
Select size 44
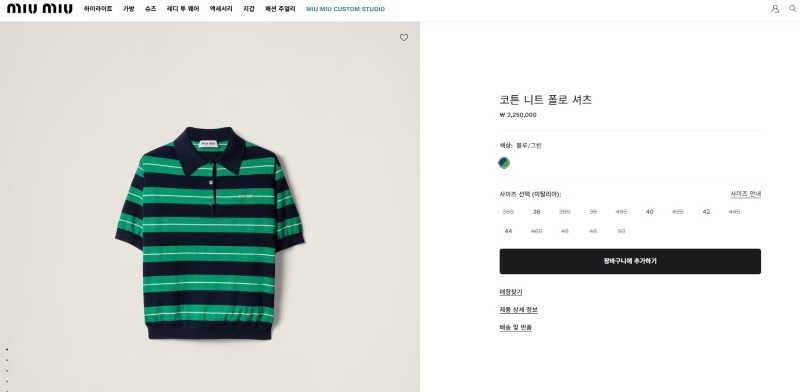(508, 231)
